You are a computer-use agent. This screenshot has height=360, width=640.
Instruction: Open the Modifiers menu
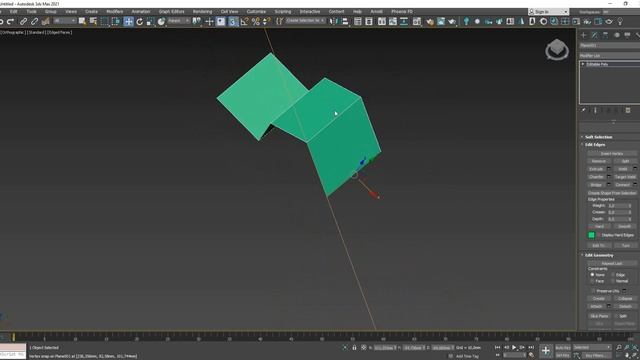coord(114,11)
